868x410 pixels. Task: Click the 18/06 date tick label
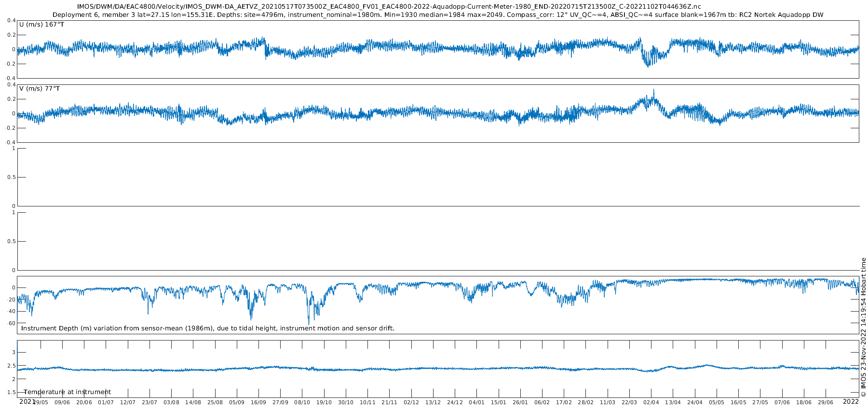coord(804,402)
